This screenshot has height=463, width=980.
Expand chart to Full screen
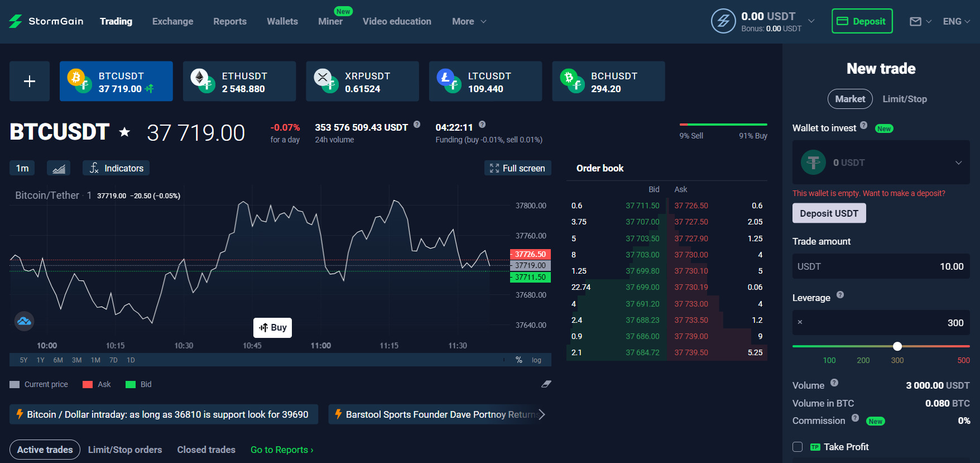[517, 168]
